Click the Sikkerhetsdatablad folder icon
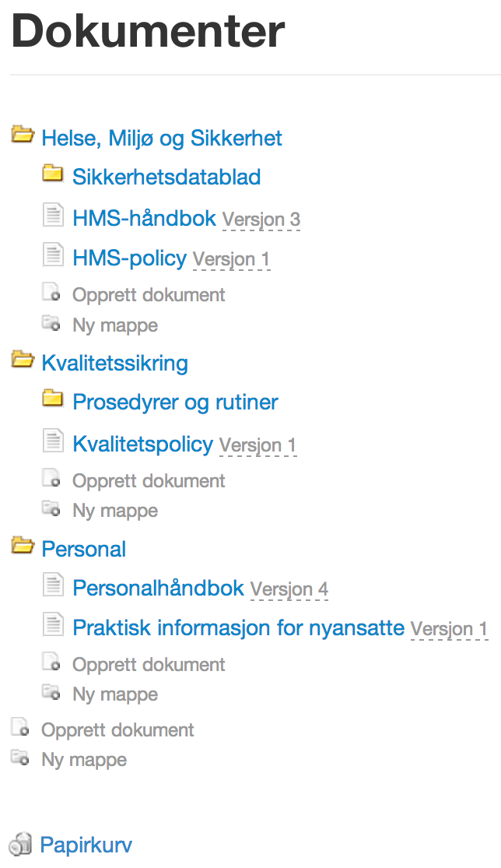 (52, 174)
